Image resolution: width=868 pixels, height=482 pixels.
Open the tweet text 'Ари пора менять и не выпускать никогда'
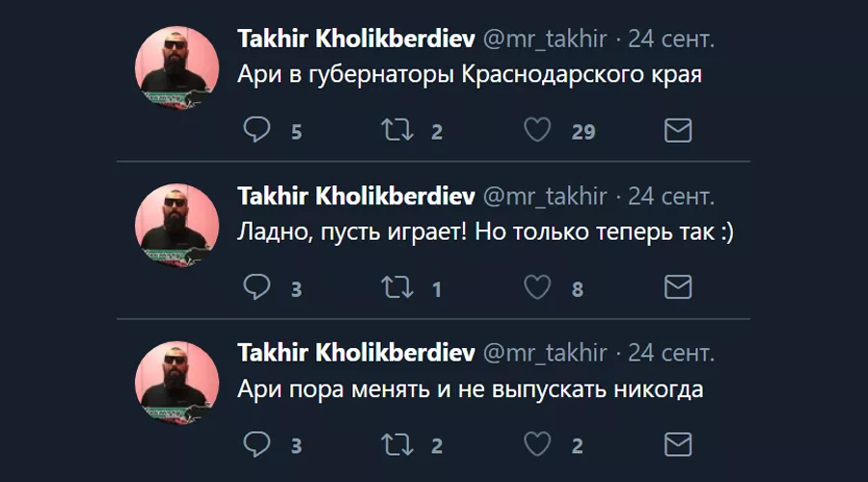click(471, 391)
